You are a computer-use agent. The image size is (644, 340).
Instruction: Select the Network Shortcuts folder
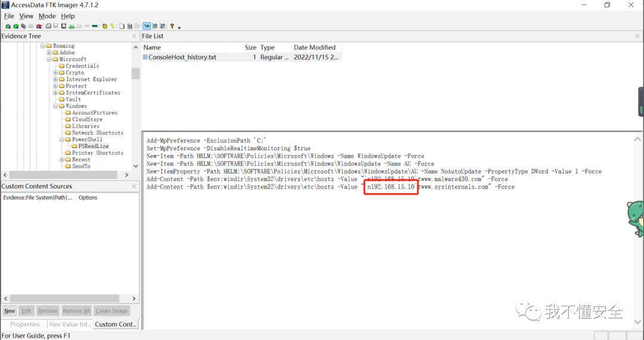[98, 133]
